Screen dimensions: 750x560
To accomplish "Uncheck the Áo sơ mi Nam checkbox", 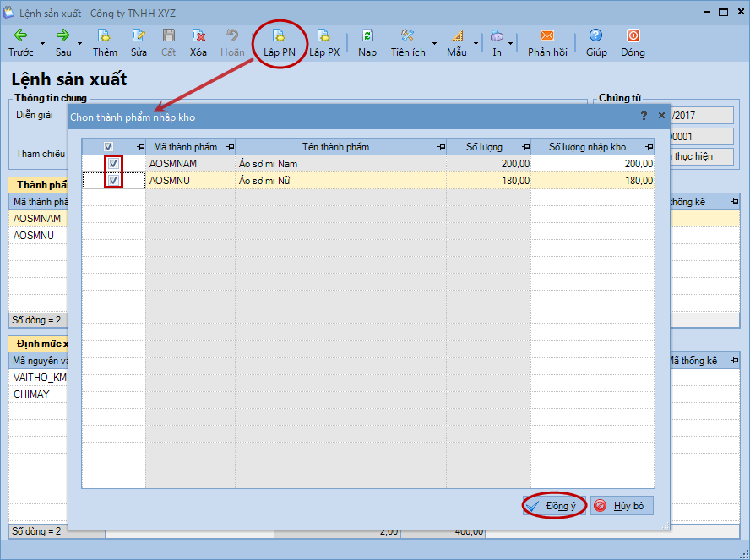I will click(x=113, y=164).
